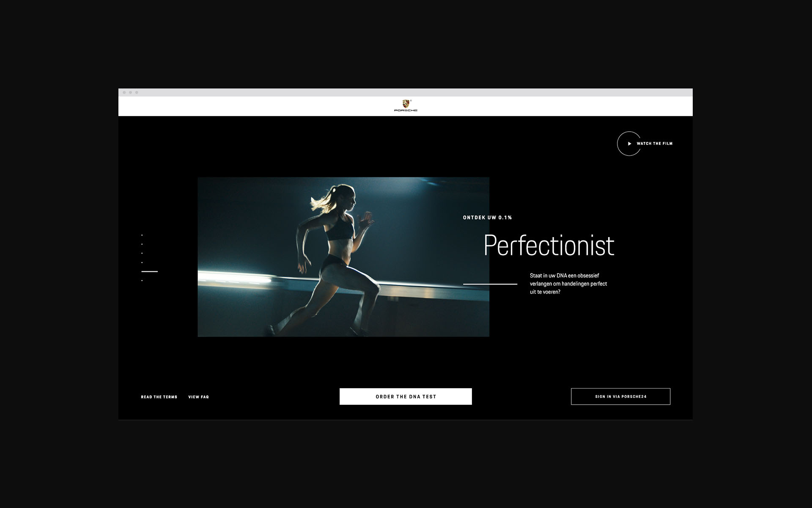Open the READ THE TERMS link

click(159, 397)
